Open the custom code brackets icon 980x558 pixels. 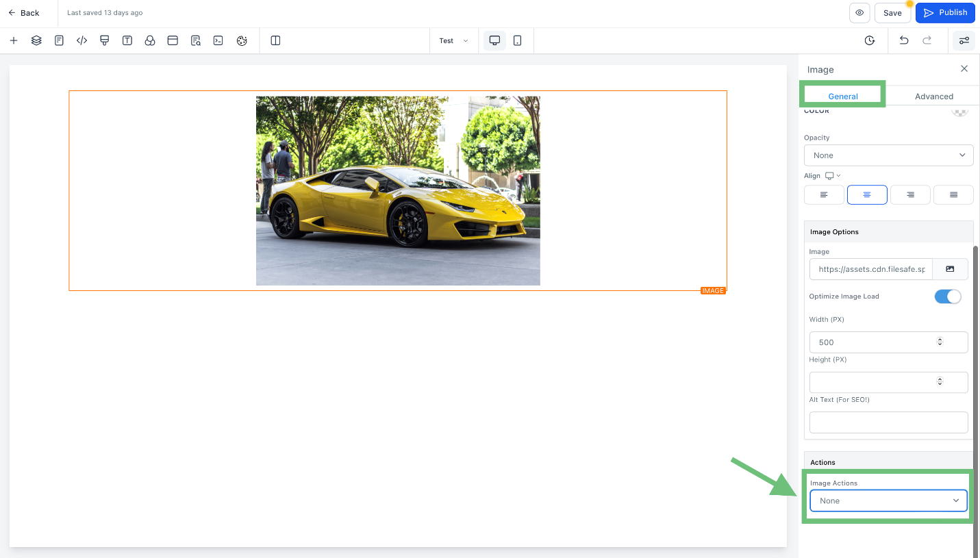(x=81, y=40)
